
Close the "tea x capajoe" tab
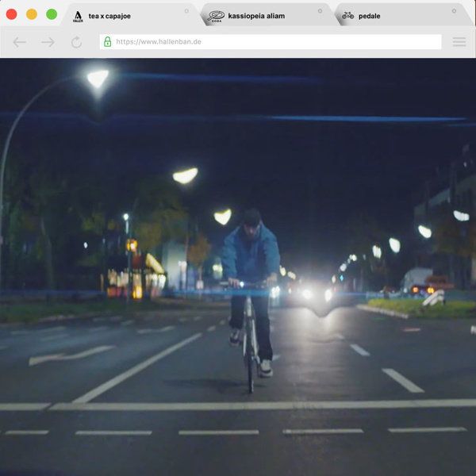coord(187,11)
